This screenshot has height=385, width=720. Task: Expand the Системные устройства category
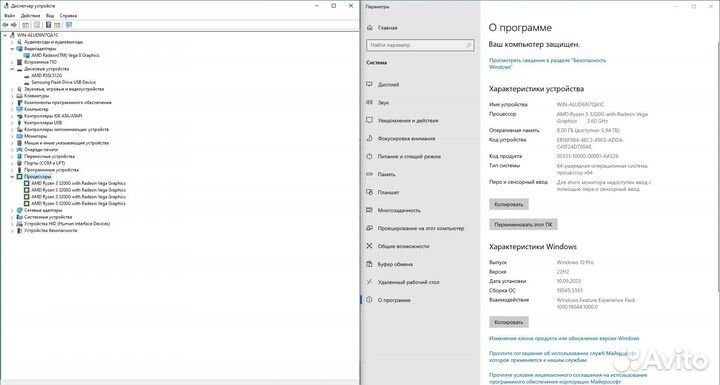click(x=12, y=217)
